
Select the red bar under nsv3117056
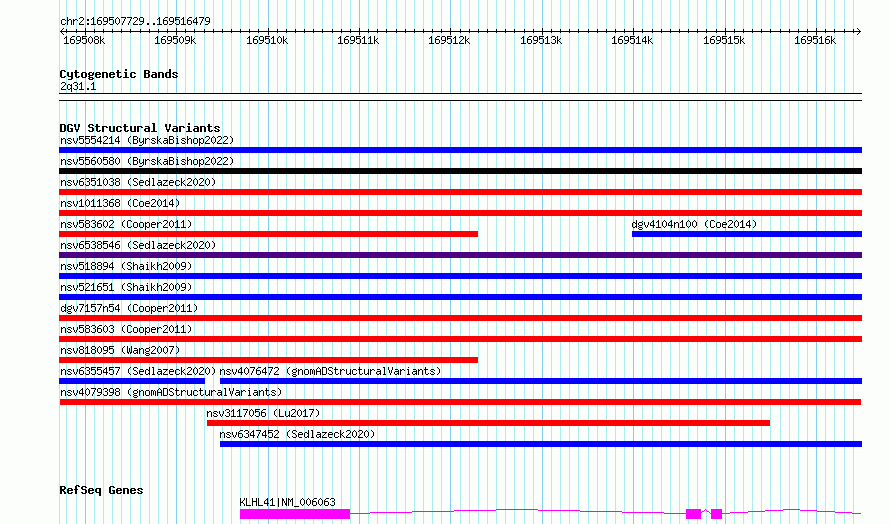(x=488, y=423)
